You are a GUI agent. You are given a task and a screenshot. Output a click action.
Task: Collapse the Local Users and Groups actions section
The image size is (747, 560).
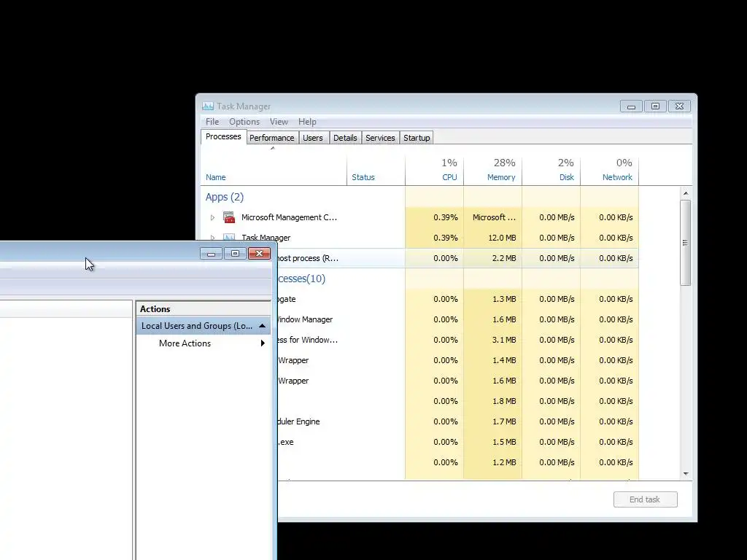[x=262, y=326]
